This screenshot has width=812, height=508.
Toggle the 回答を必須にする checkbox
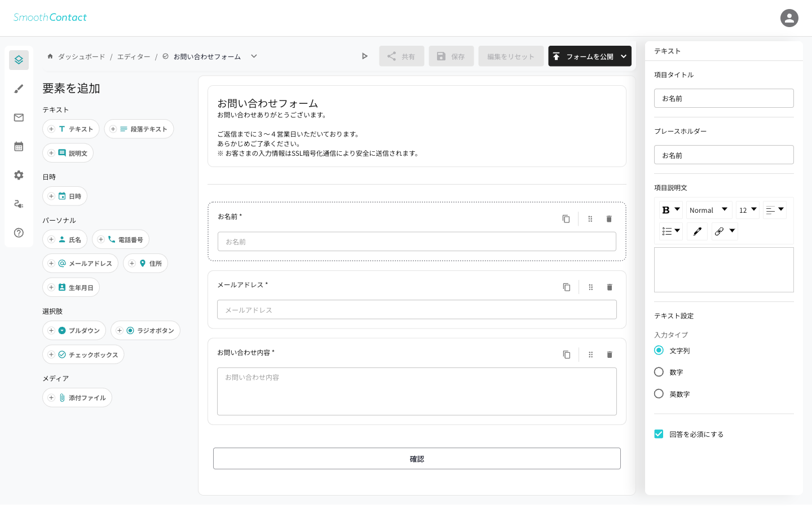click(x=659, y=434)
